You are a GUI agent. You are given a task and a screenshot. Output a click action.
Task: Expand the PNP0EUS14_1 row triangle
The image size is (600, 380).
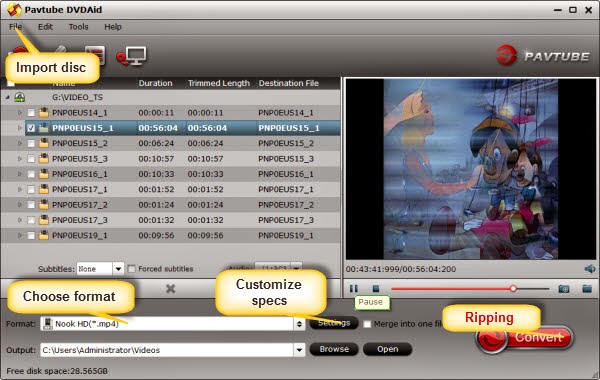point(20,113)
